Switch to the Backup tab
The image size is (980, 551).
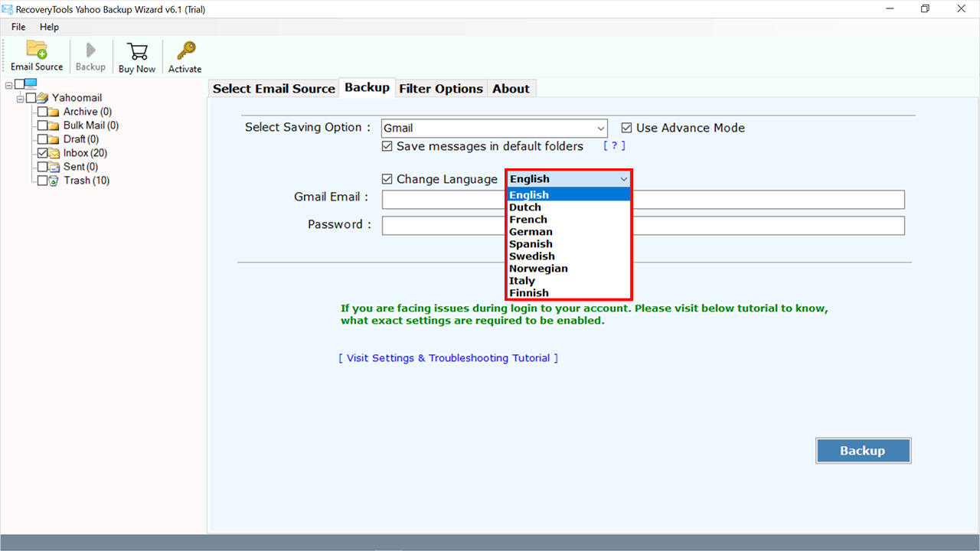point(367,87)
